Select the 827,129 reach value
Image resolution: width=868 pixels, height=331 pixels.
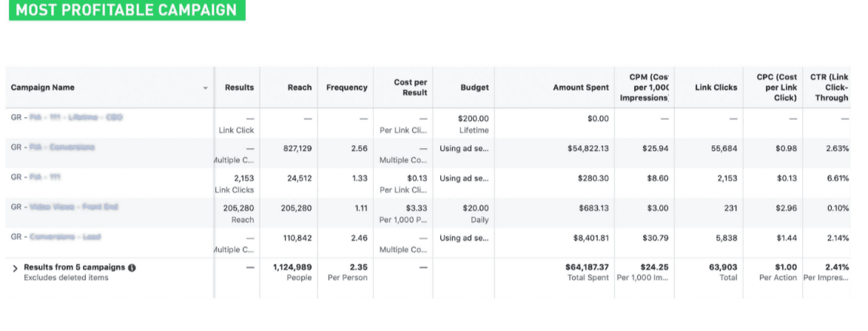pyautogui.click(x=296, y=148)
